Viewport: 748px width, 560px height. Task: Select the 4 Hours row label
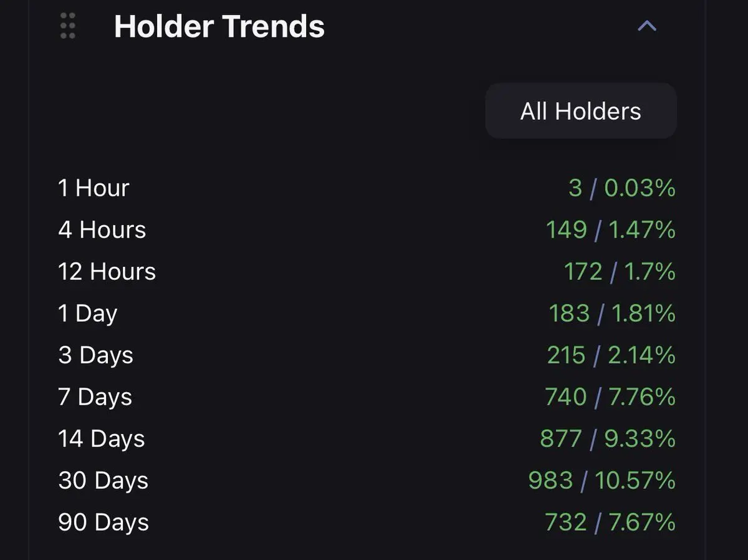click(102, 229)
